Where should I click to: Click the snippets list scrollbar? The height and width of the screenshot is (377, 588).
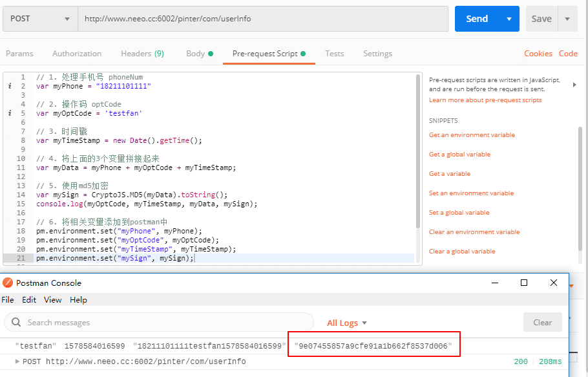[x=580, y=189]
